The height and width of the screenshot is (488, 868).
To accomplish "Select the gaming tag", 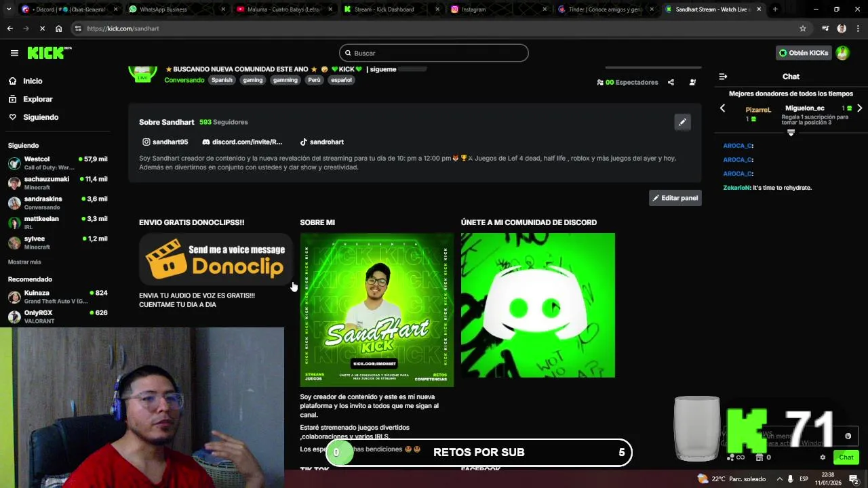I will (x=253, y=80).
